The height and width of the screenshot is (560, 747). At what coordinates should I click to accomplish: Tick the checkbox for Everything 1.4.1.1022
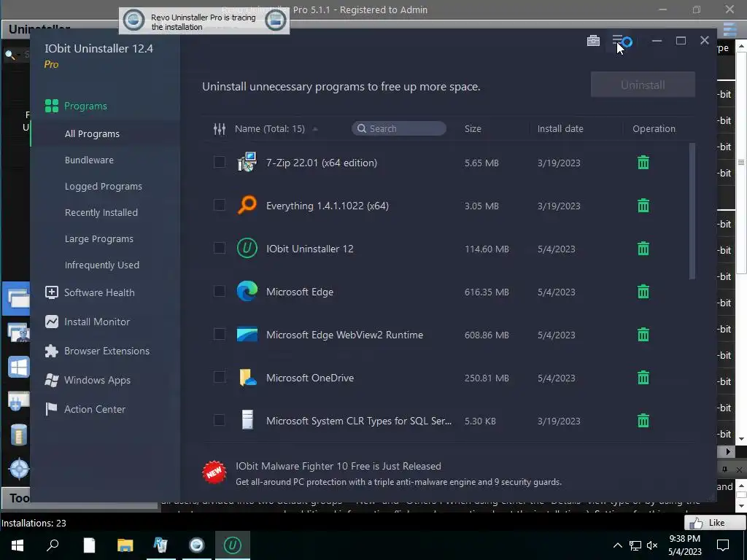[219, 205]
